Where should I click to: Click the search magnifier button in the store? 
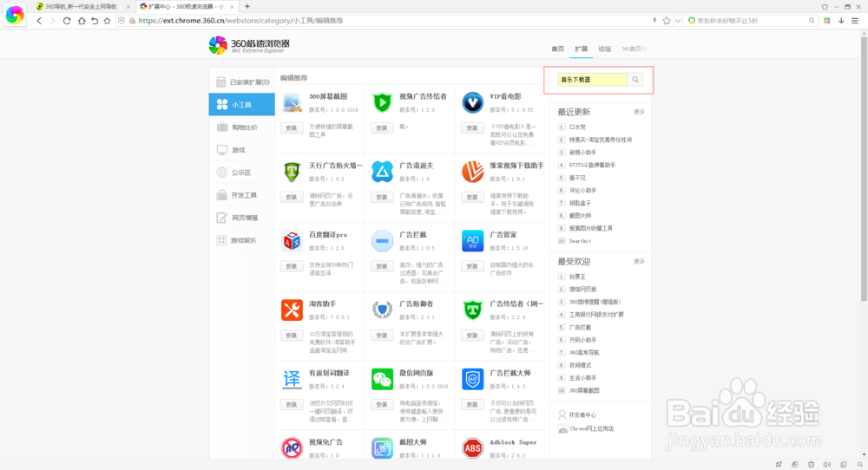point(635,80)
